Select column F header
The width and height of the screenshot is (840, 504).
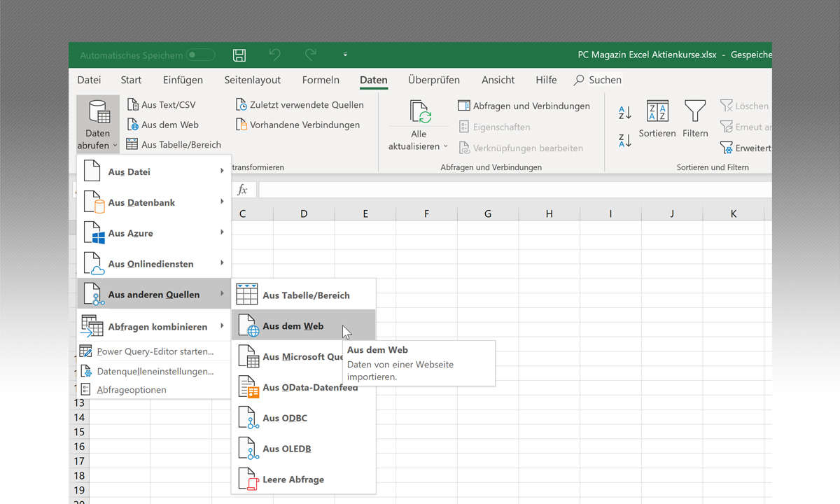click(x=426, y=213)
